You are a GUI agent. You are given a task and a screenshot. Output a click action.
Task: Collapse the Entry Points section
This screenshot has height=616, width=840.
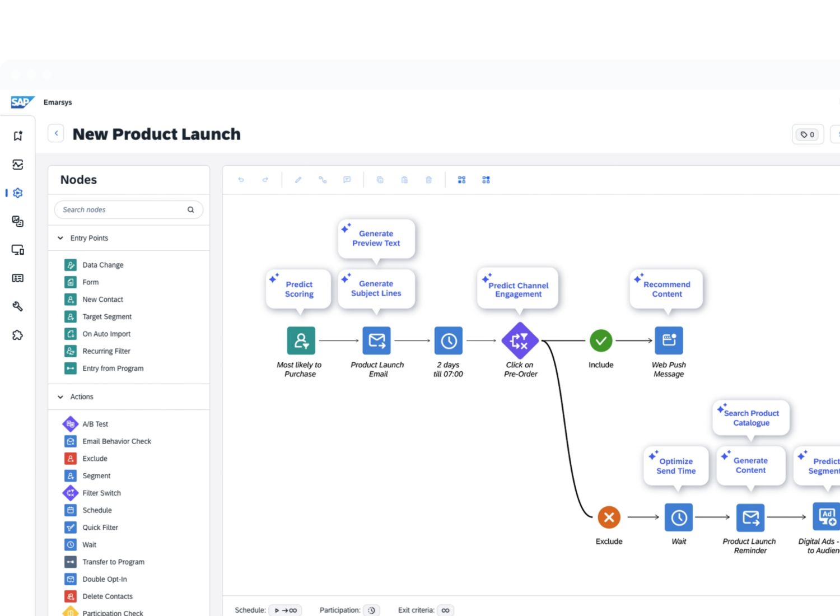(60, 238)
